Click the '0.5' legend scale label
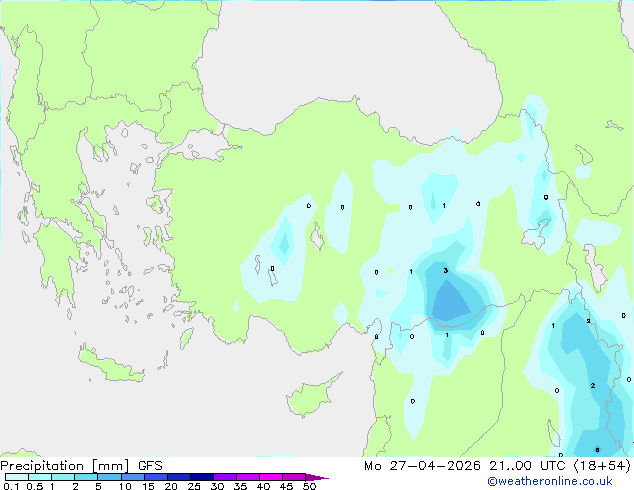Viewport: 634px width, 490px height. [35, 486]
